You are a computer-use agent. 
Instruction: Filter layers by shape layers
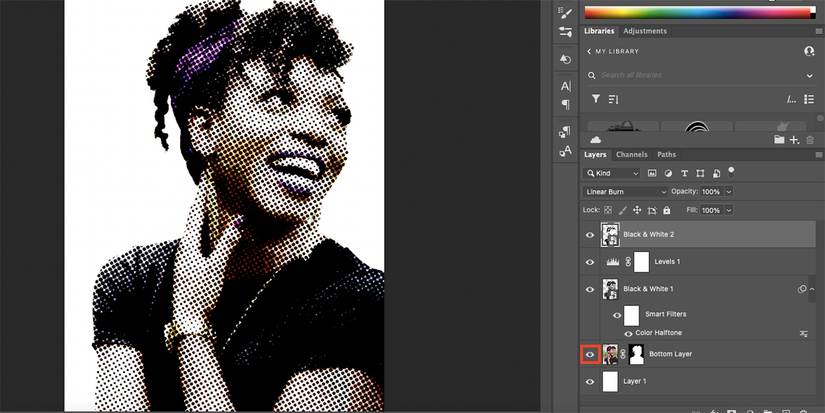[700, 173]
